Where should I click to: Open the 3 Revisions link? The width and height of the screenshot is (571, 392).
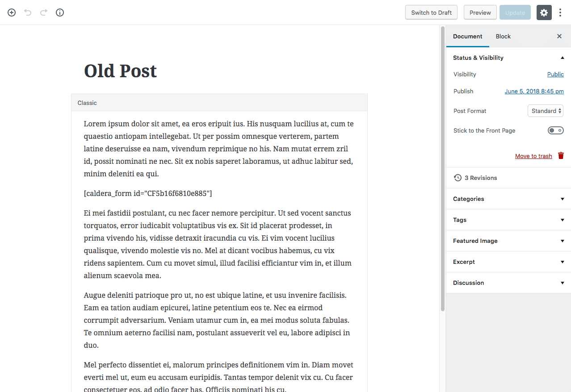pos(481,178)
